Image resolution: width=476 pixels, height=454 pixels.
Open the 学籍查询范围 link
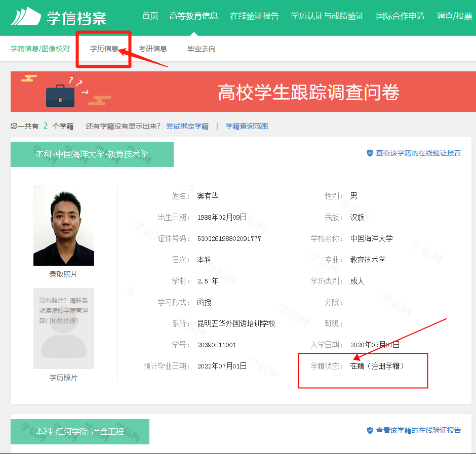tap(247, 126)
